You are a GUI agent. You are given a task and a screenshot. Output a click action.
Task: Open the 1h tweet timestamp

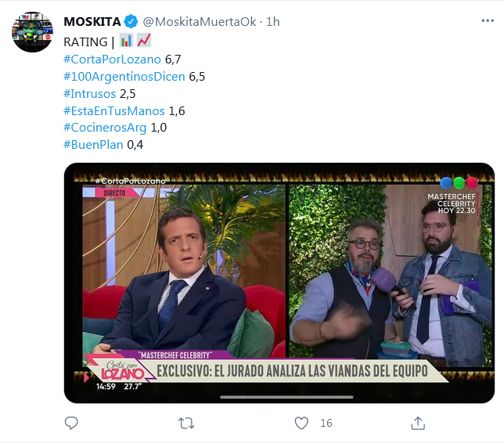click(272, 22)
